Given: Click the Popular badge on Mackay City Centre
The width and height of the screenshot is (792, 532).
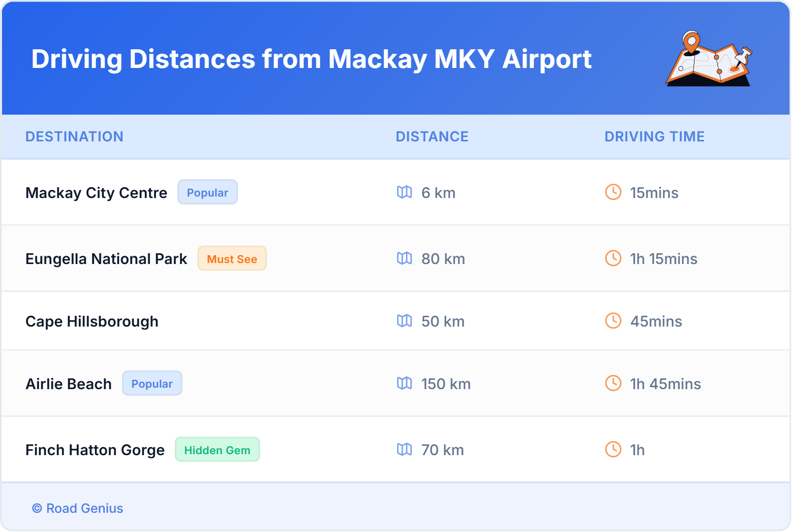Looking at the screenshot, I should pos(207,192).
